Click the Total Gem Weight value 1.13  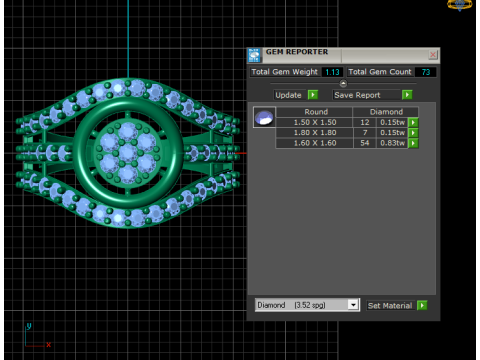[x=332, y=72]
